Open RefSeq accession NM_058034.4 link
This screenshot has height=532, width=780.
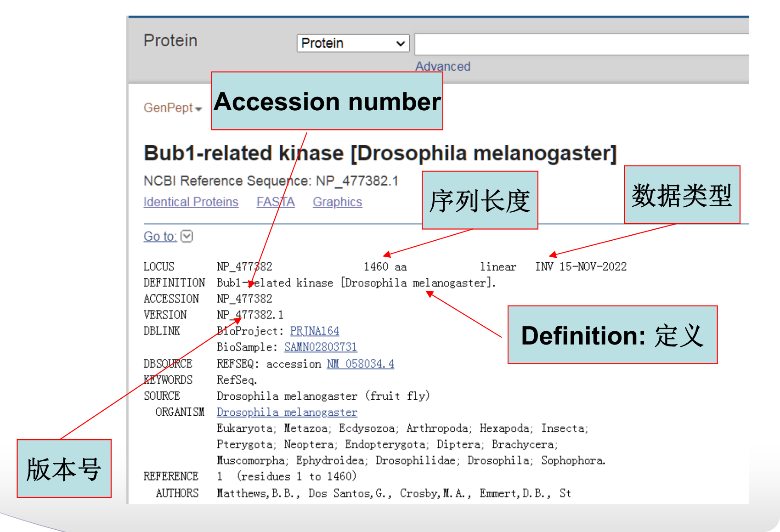tap(361, 364)
